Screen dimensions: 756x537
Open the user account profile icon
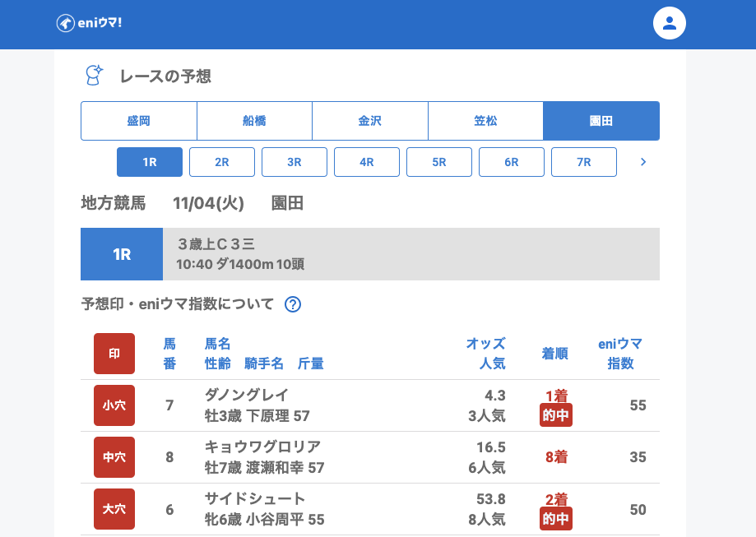click(x=669, y=23)
